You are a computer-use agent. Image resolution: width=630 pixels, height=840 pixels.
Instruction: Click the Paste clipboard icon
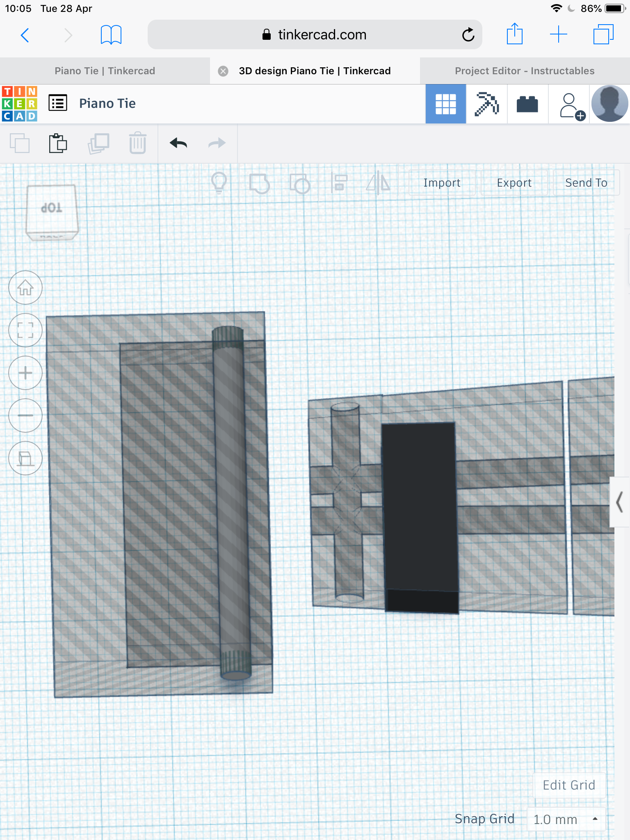click(58, 144)
